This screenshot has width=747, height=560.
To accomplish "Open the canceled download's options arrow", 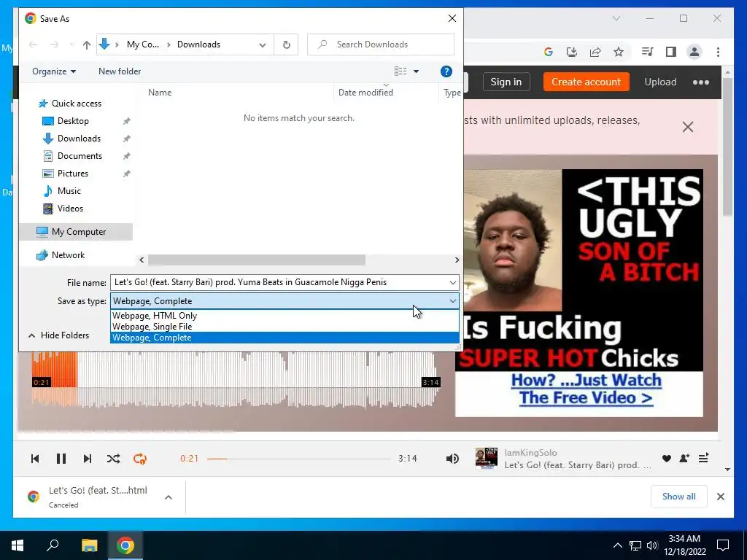I will point(169,497).
